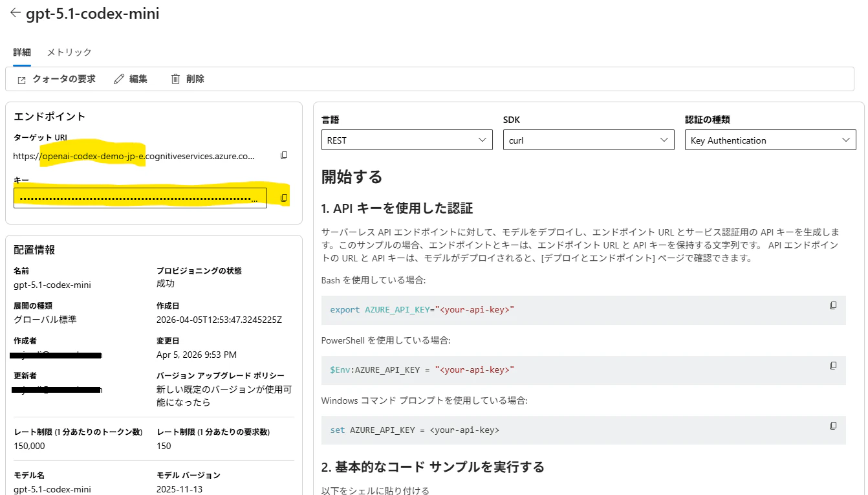Click the '1. API キーを使用した認証' heading

pos(397,208)
